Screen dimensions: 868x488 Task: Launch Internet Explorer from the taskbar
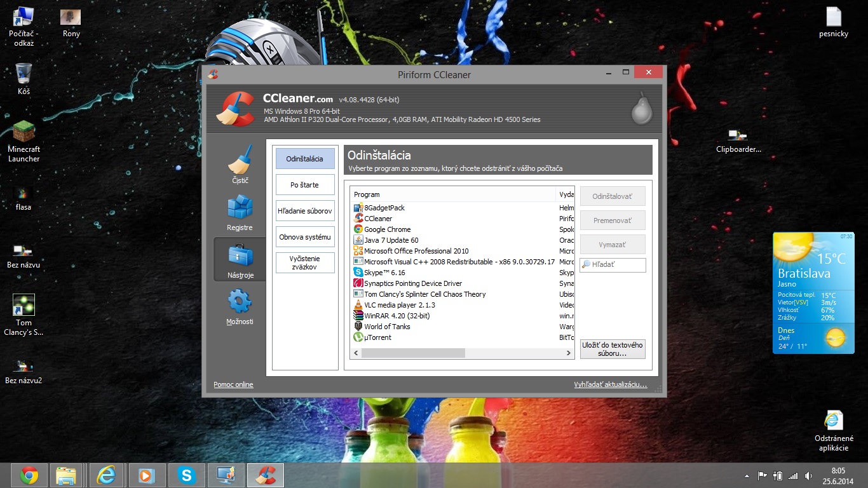(x=107, y=475)
